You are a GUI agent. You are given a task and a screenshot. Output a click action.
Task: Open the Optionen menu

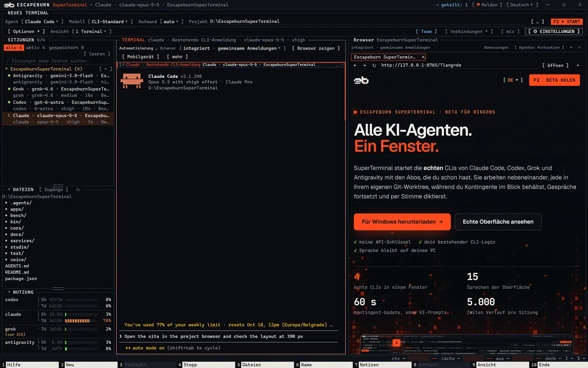tap(26, 31)
